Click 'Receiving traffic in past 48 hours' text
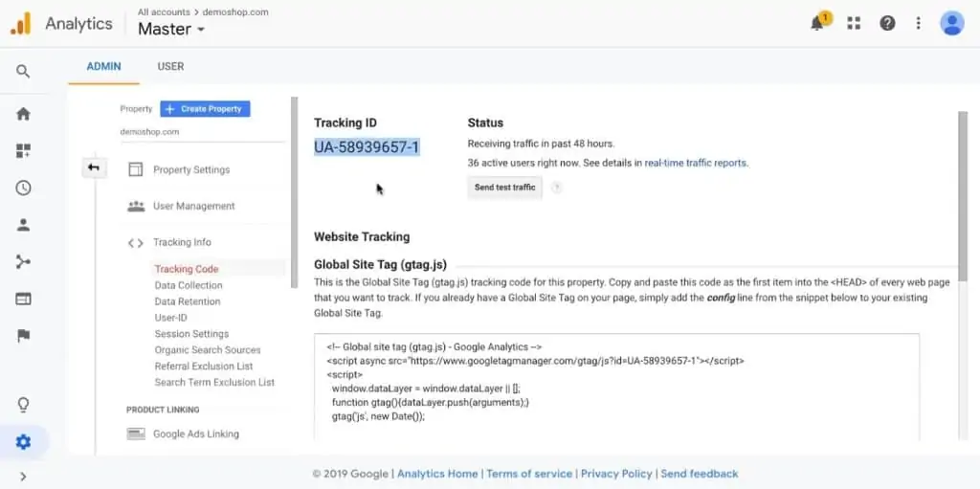This screenshot has width=980, height=489. coord(541,144)
